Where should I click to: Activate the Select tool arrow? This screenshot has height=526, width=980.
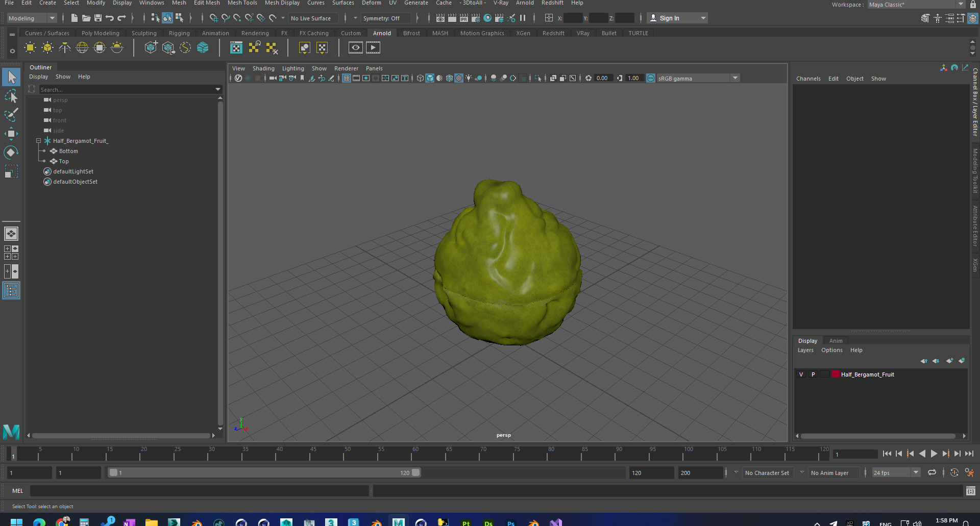(x=11, y=77)
